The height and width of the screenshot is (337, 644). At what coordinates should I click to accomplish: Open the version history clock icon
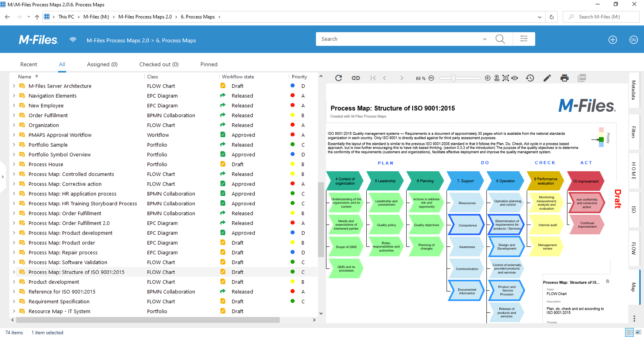pos(530,78)
